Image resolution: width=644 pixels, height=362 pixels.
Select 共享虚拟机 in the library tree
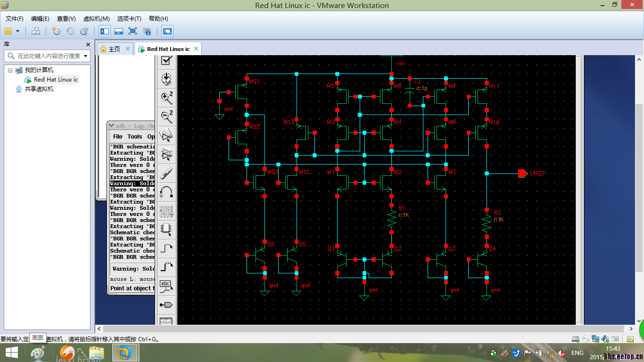pyautogui.click(x=39, y=89)
